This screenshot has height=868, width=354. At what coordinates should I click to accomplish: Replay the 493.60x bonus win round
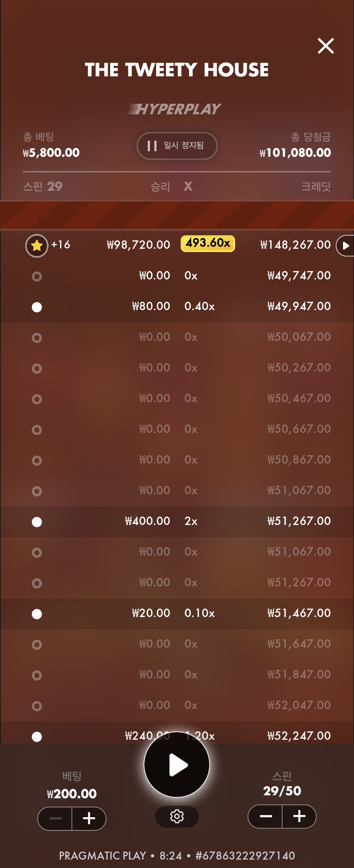pyautogui.click(x=345, y=245)
